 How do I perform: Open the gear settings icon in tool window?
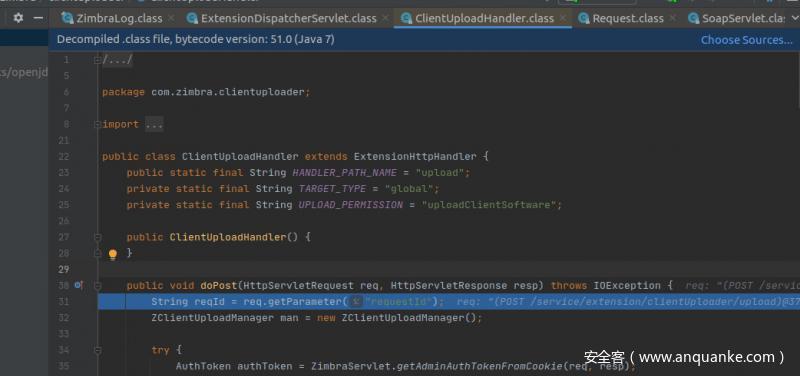coord(18,18)
